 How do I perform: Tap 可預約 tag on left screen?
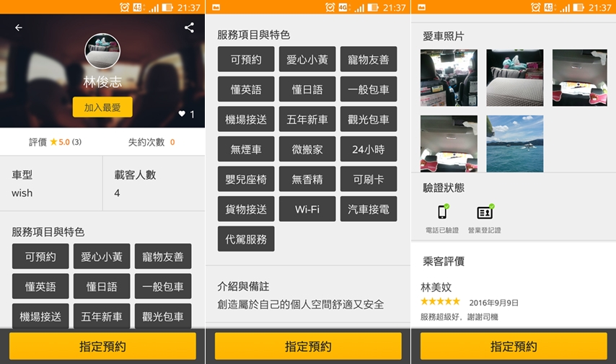pos(40,257)
